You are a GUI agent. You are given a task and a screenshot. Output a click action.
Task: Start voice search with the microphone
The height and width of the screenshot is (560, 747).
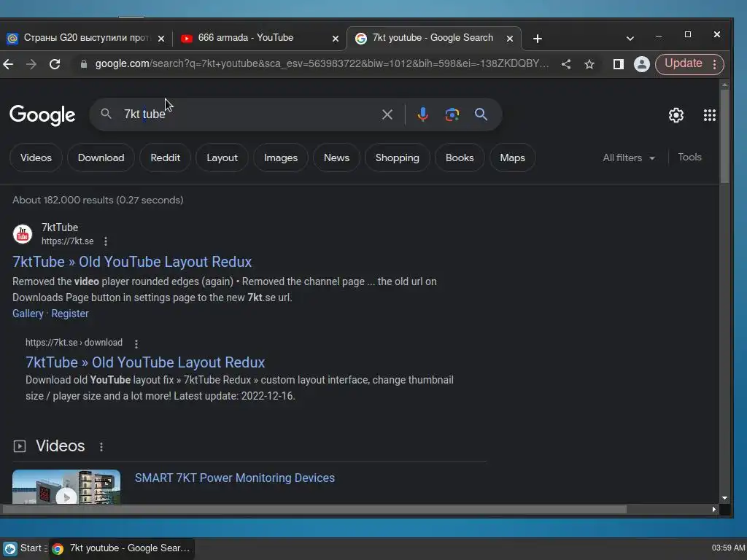[x=422, y=114]
